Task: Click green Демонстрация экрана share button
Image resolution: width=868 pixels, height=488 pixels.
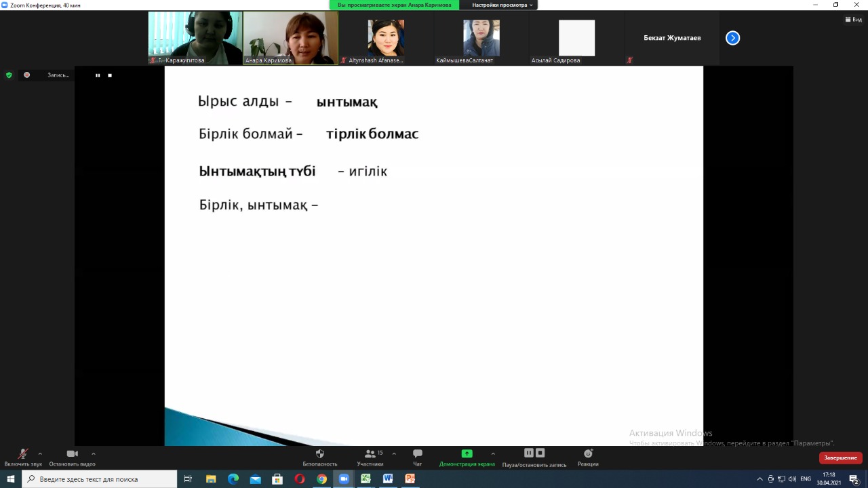Action: pyautogui.click(x=467, y=457)
